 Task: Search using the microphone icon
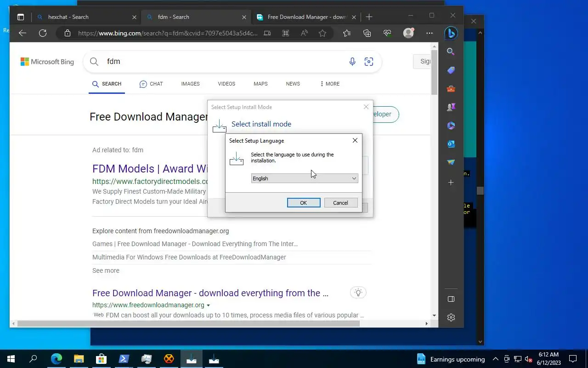coord(352,62)
